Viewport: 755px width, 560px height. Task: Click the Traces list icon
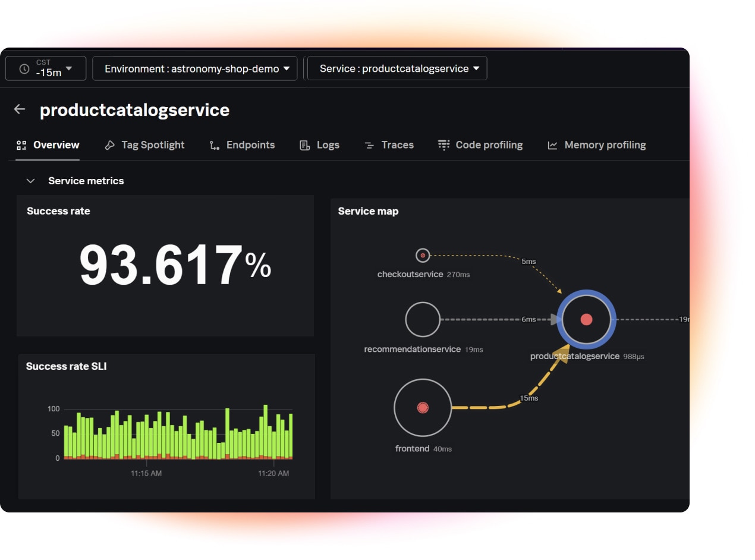point(369,144)
